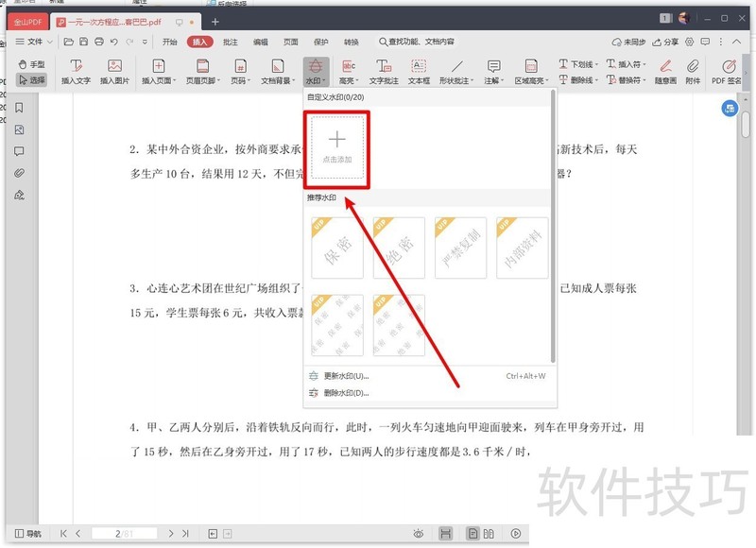The width and height of the screenshot is (756, 548).
Task: Choose the 内部资料 watermark thumbnail
Action: click(x=523, y=248)
